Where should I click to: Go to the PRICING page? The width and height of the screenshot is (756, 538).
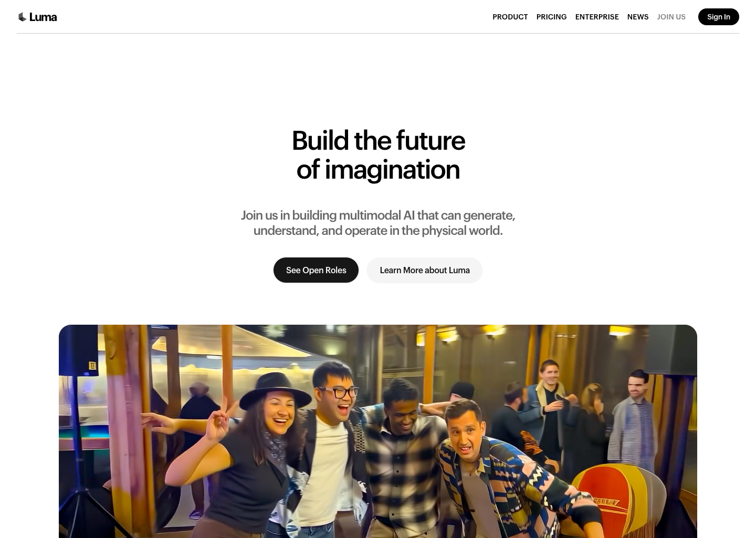(x=551, y=17)
